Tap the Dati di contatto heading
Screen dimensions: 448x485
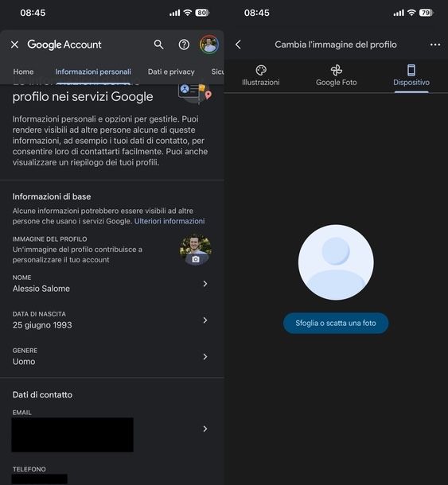(x=42, y=394)
